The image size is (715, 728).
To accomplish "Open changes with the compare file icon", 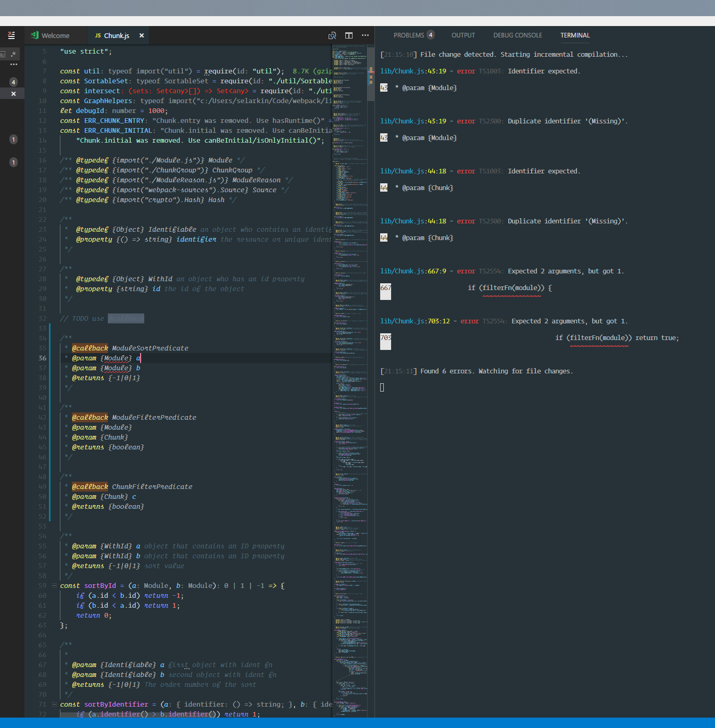I will tap(332, 35).
